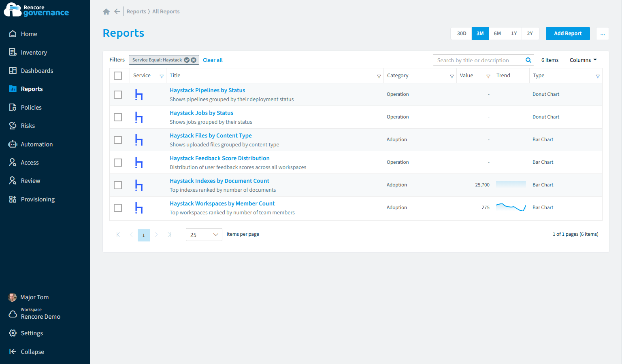Click the Reports breadcrumb link
This screenshot has width=622, height=364.
point(136,11)
